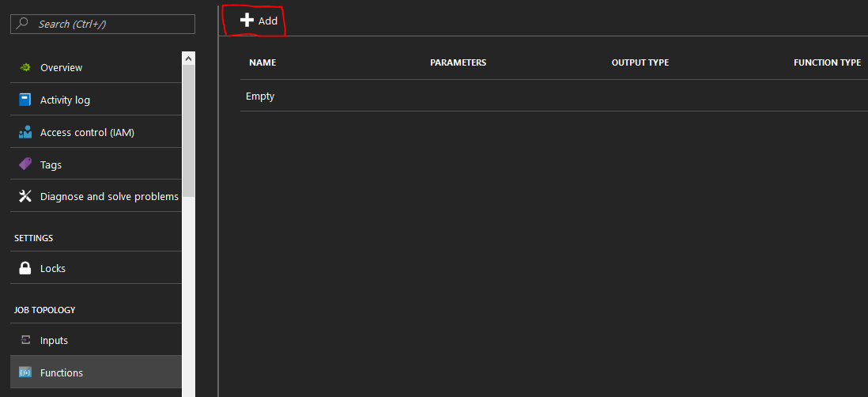Click the Add button label

click(x=268, y=21)
